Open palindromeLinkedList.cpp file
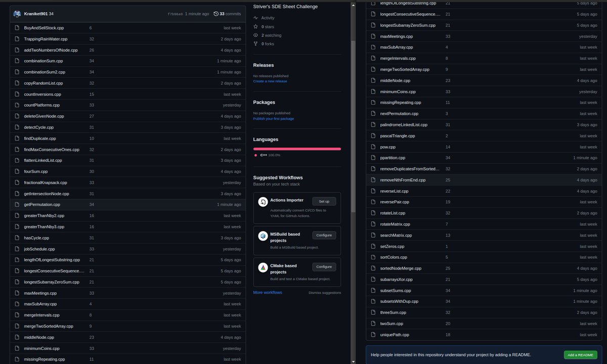607x364 pixels. pyautogui.click(x=404, y=125)
